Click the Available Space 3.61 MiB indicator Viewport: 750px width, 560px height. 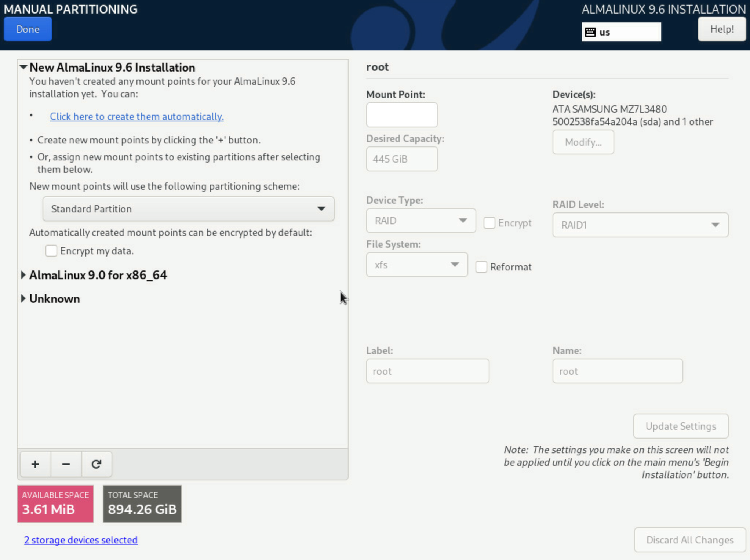[x=55, y=504]
